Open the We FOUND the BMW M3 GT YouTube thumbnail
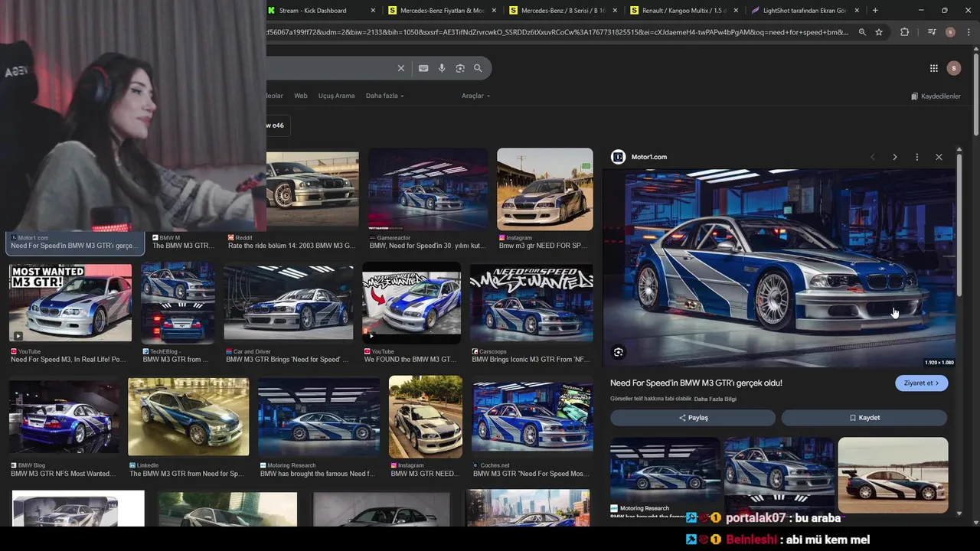This screenshot has width=980, height=551. [412, 303]
